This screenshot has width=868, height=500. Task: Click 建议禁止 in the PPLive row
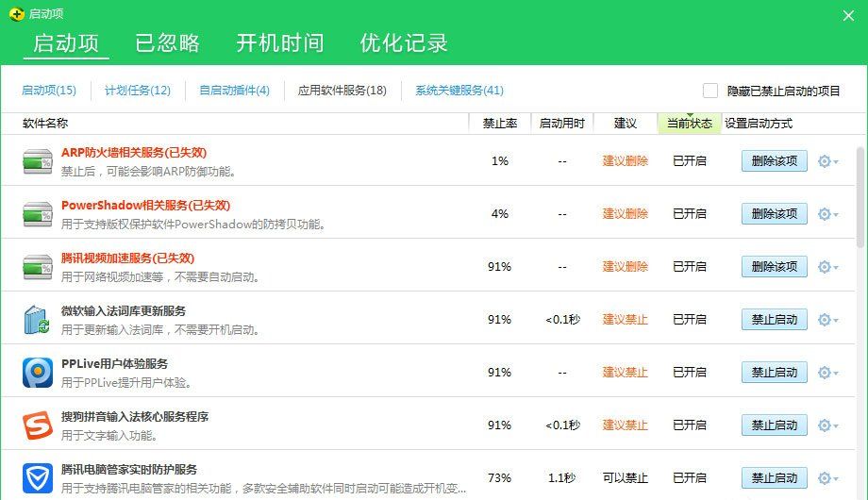[625, 373]
